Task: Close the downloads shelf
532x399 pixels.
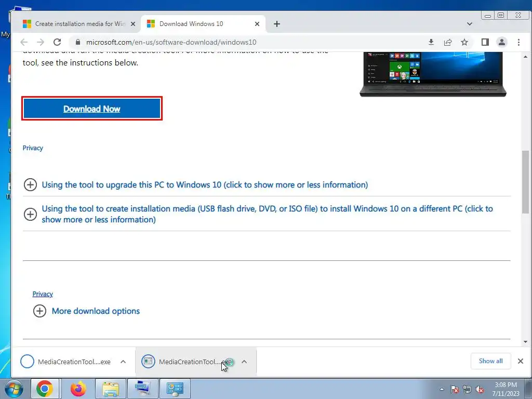Action: coord(521,361)
